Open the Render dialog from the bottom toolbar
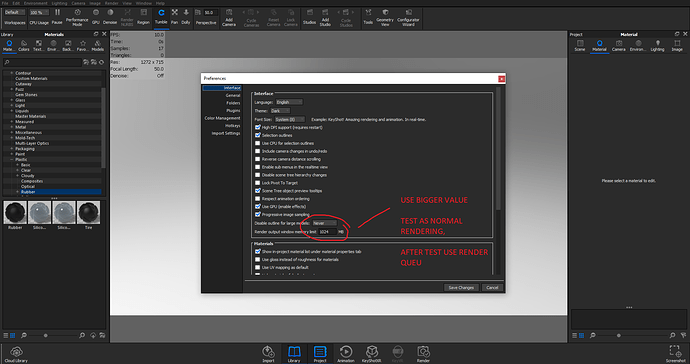690x364 pixels. click(423, 354)
